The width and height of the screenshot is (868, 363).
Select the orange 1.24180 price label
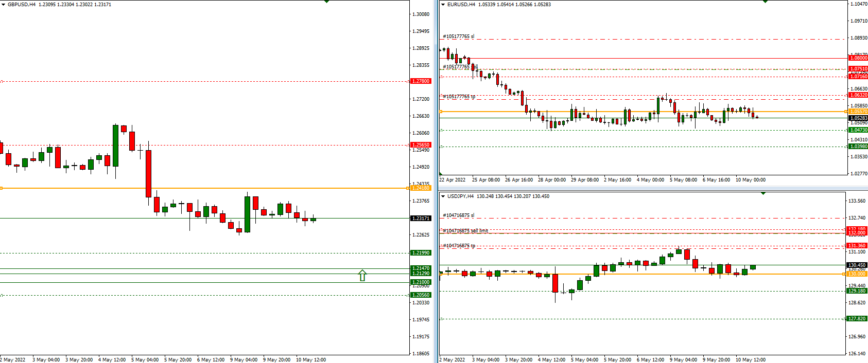coord(421,188)
